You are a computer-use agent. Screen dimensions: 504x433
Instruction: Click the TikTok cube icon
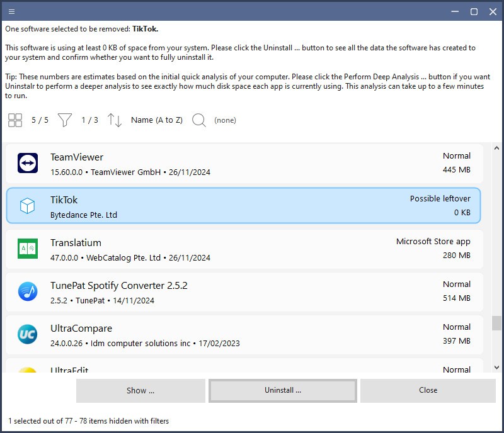click(x=28, y=206)
